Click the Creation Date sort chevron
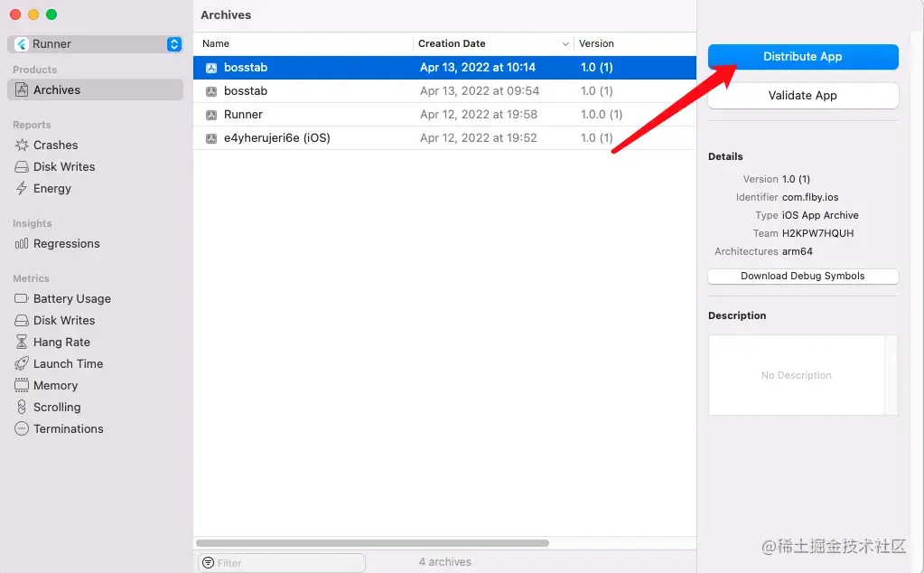 565,44
